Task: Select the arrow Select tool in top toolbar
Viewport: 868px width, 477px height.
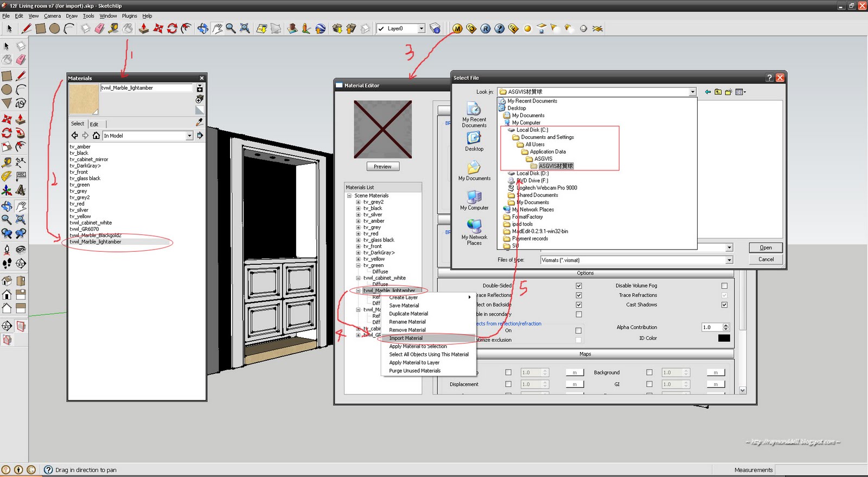Action: [x=9, y=28]
